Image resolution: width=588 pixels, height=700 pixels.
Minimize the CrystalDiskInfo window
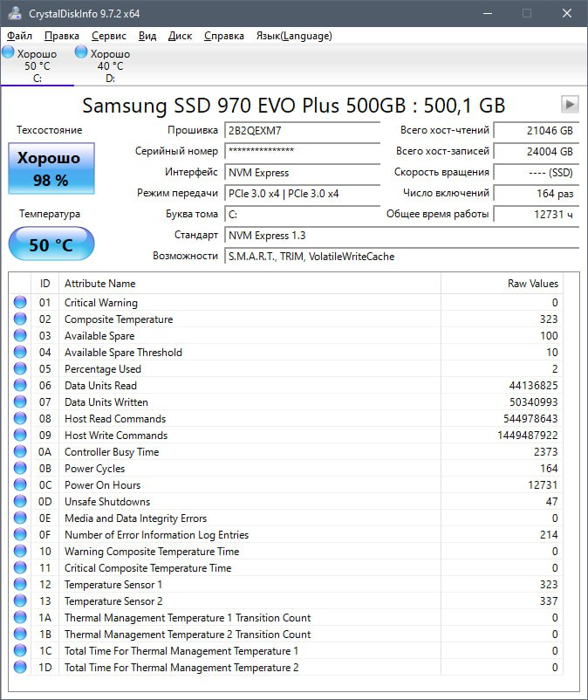click(488, 13)
